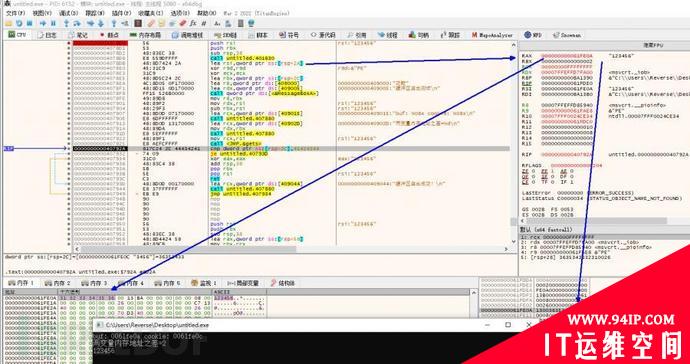This screenshot has width=690, height=364.
Task: Click the pause execution toolbar icon
Action: 53,23
